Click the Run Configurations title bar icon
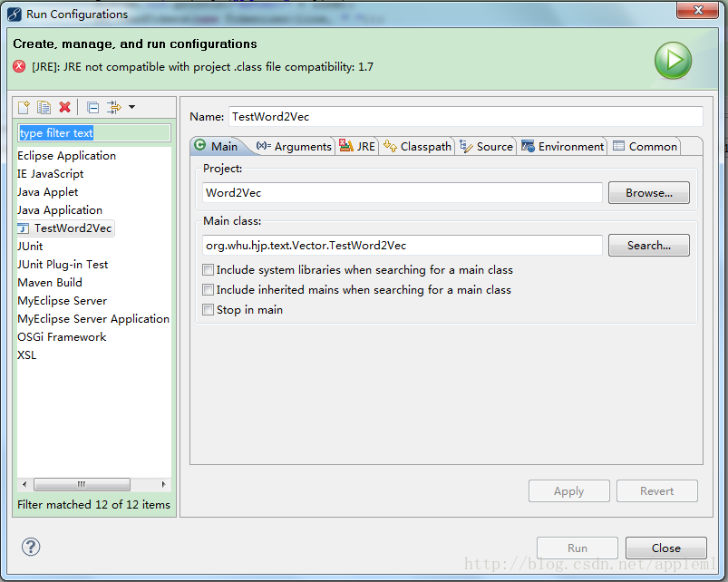 point(15,15)
